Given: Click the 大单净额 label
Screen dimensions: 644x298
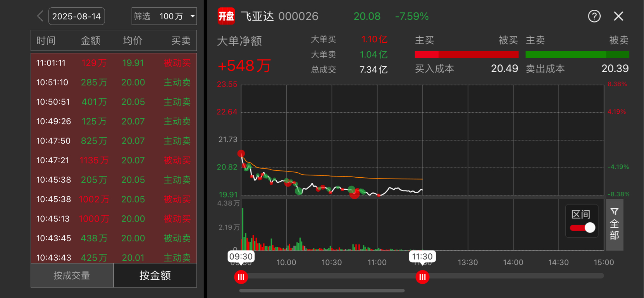Looking at the screenshot, I should [x=239, y=41].
